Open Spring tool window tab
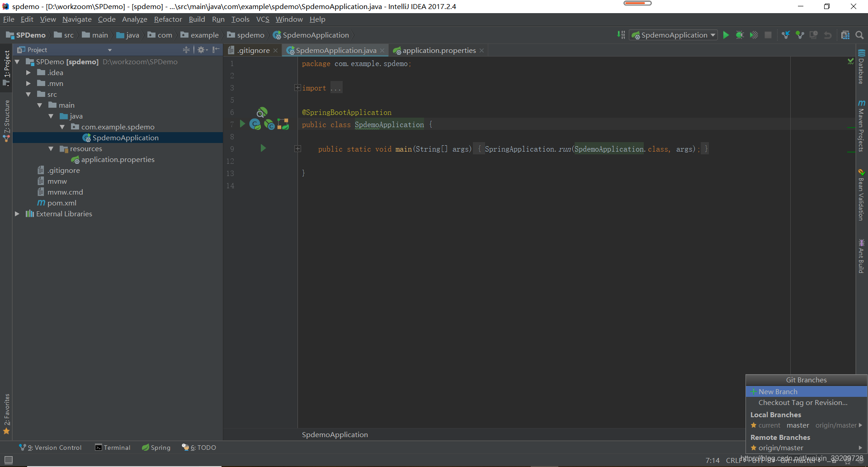 coord(156,448)
